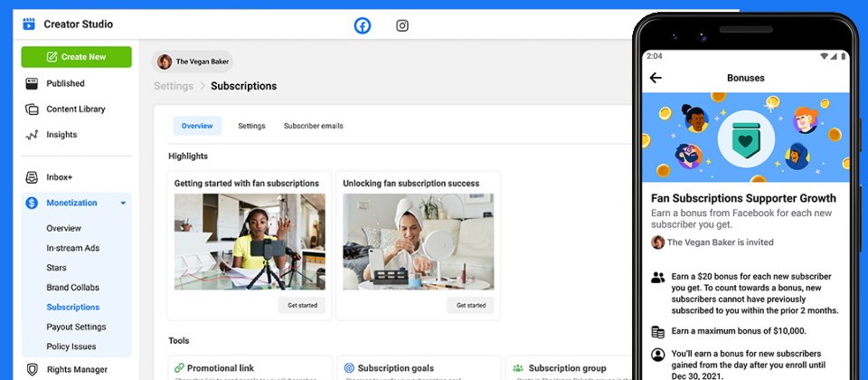The width and height of the screenshot is (868, 380).
Task: Tap the green badge heart illustration
Action: tap(745, 138)
